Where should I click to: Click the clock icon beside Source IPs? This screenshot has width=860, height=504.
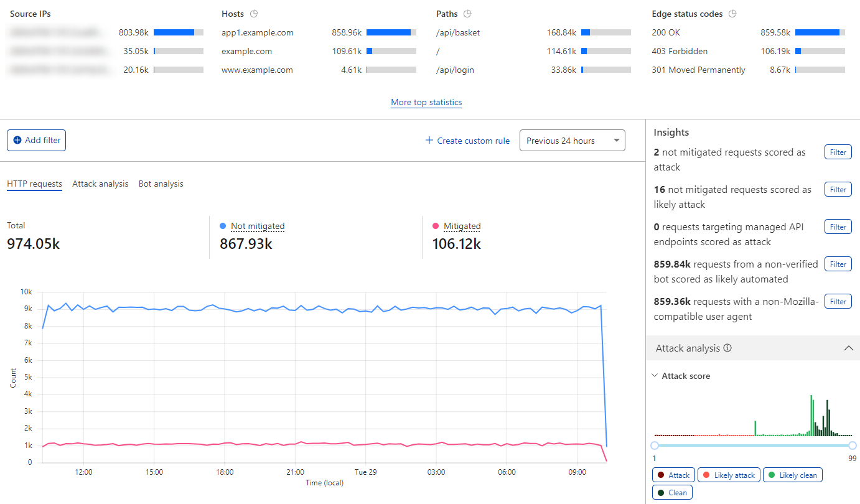point(59,13)
